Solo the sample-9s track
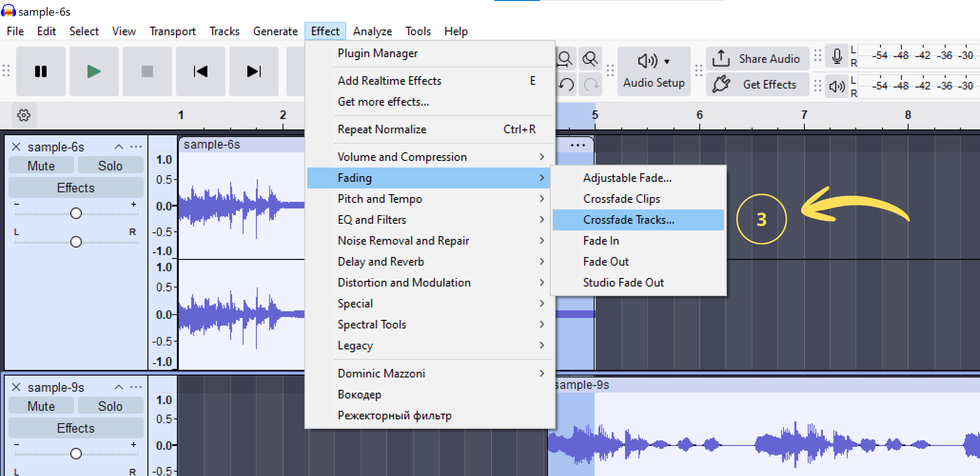The image size is (980, 476). click(x=110, y=406)
